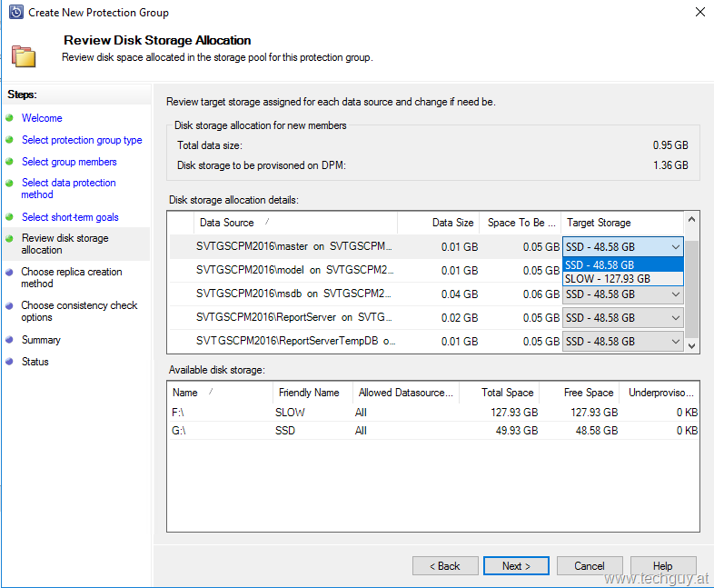Screen dimensions: 714x588
Task: Sort by Data Source column header
Action: [295, 223]
